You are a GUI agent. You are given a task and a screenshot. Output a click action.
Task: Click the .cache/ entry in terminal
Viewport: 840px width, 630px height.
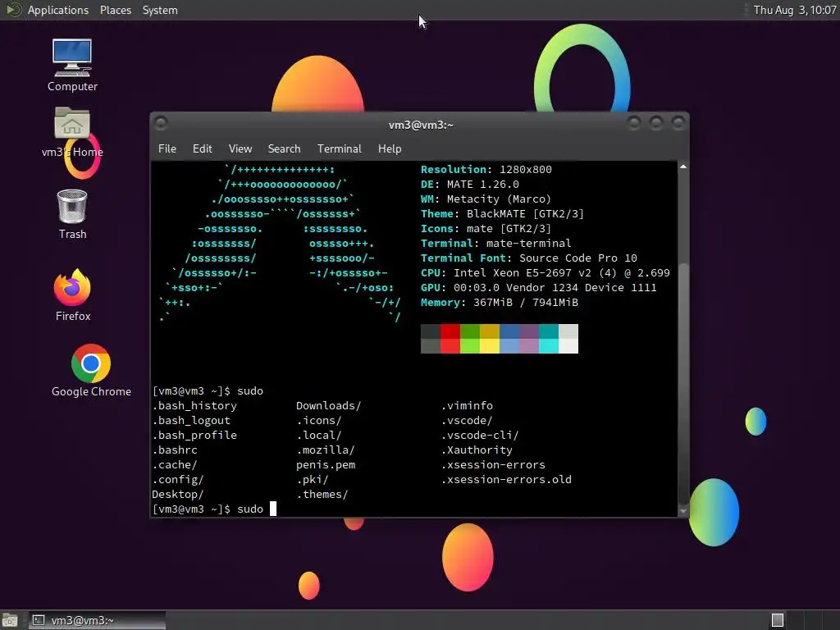point(175,464)
